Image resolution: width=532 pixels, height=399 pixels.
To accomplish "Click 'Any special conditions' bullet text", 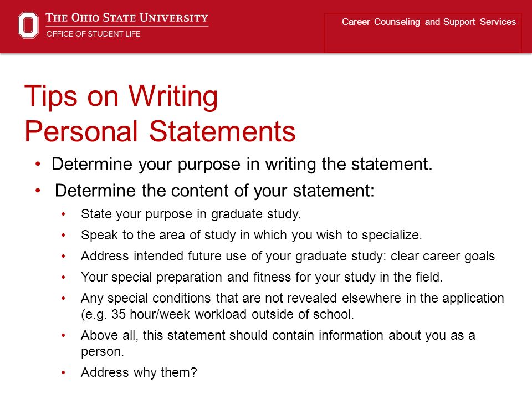I will click(293, 298).
